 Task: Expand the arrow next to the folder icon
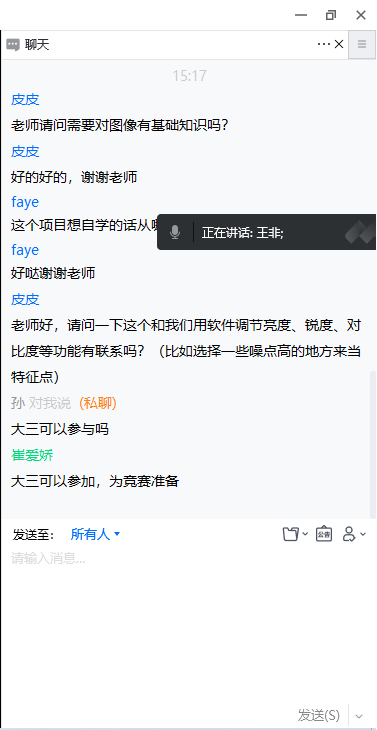(x=305, y=534)
